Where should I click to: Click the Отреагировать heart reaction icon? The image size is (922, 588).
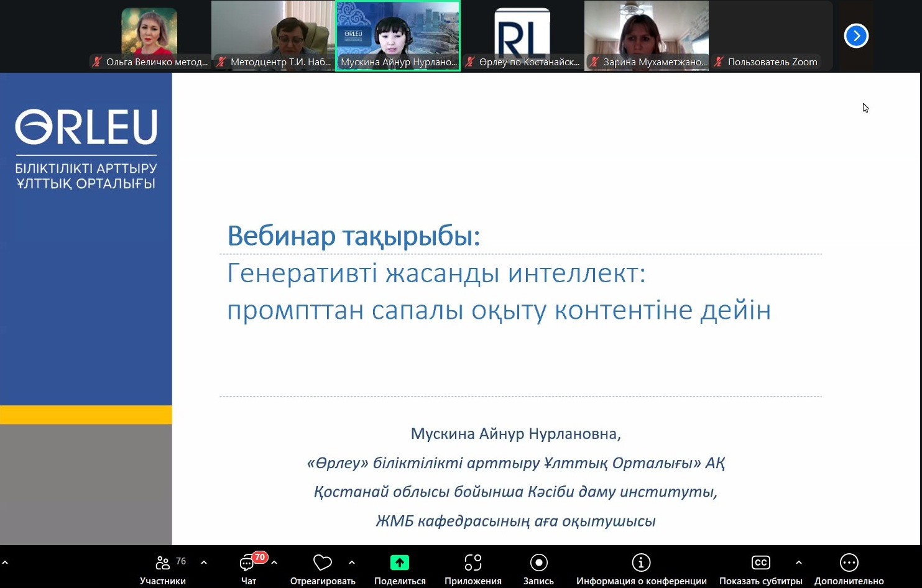[322, 563]
